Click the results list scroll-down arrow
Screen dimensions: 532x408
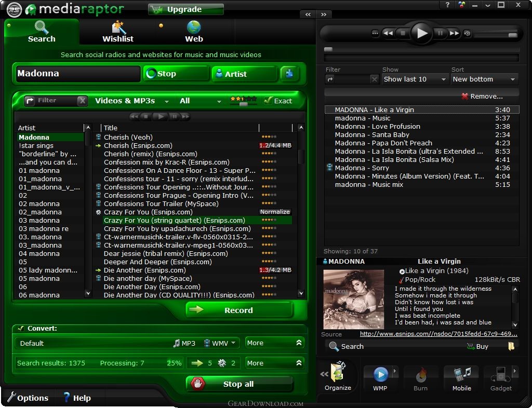tap(301, 293)
